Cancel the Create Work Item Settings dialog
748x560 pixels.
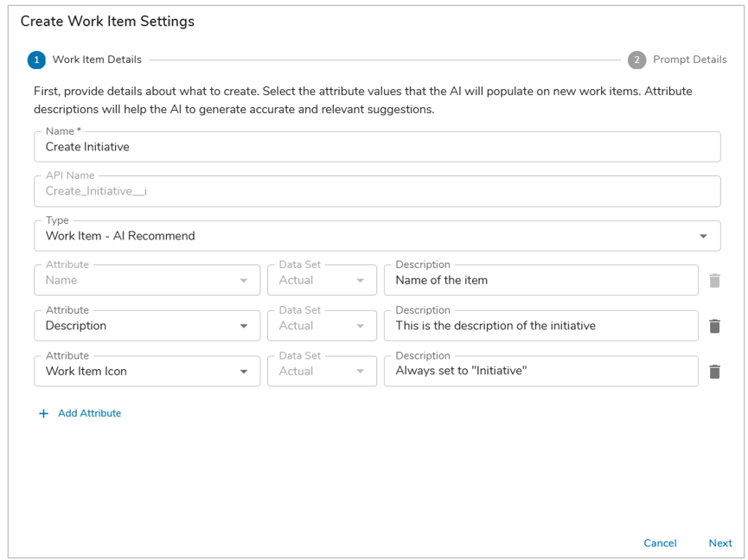(660, 543)
